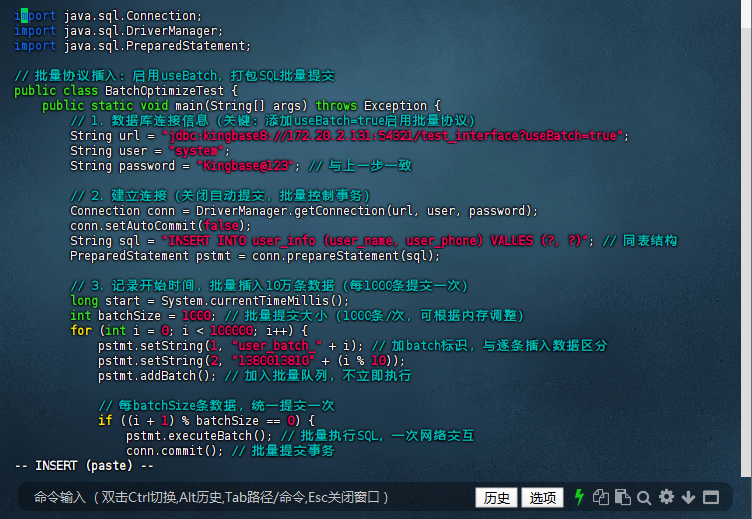Click the '// 批量协议插入' top comment
Screen dimensions: 752x519
pos(175,76)
